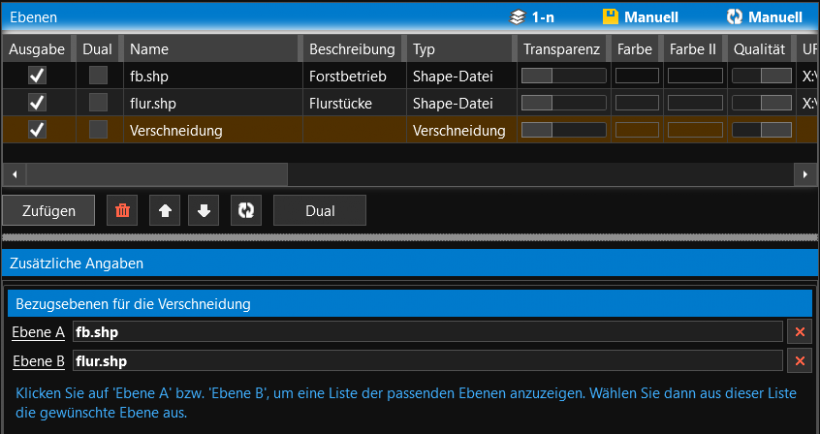Click the Dual button
The image size is (820, 434).
[x=320, y=211]
